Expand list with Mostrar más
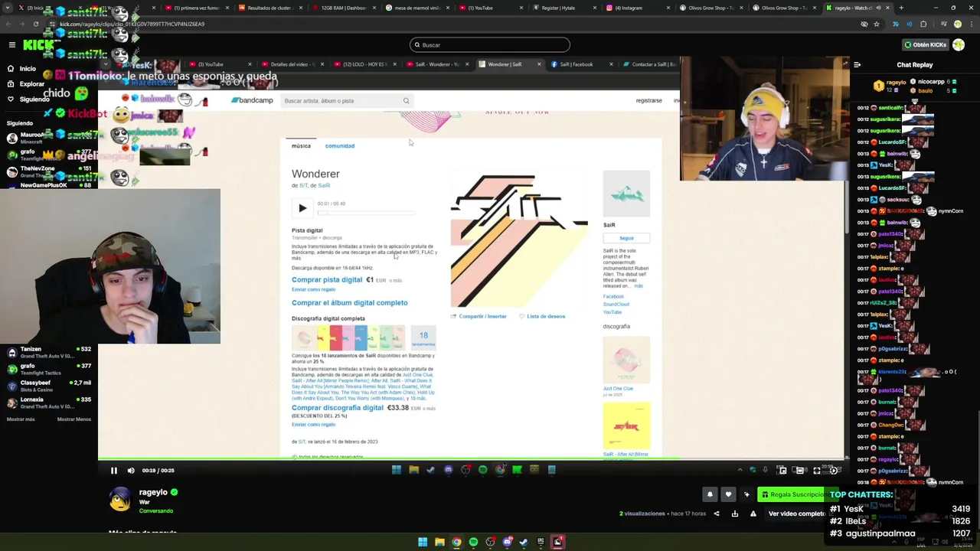 tap(21, 419)
